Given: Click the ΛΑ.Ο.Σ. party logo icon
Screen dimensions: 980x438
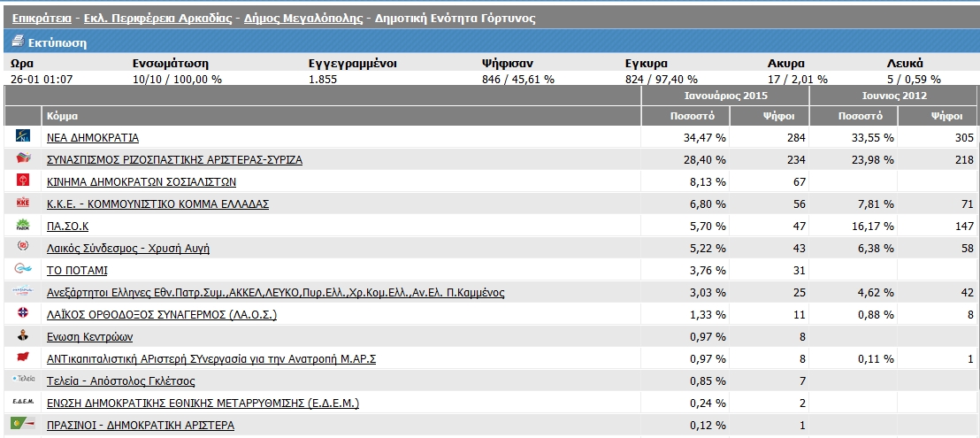Looking at the screenshot, I should click(x=24, y=314).
